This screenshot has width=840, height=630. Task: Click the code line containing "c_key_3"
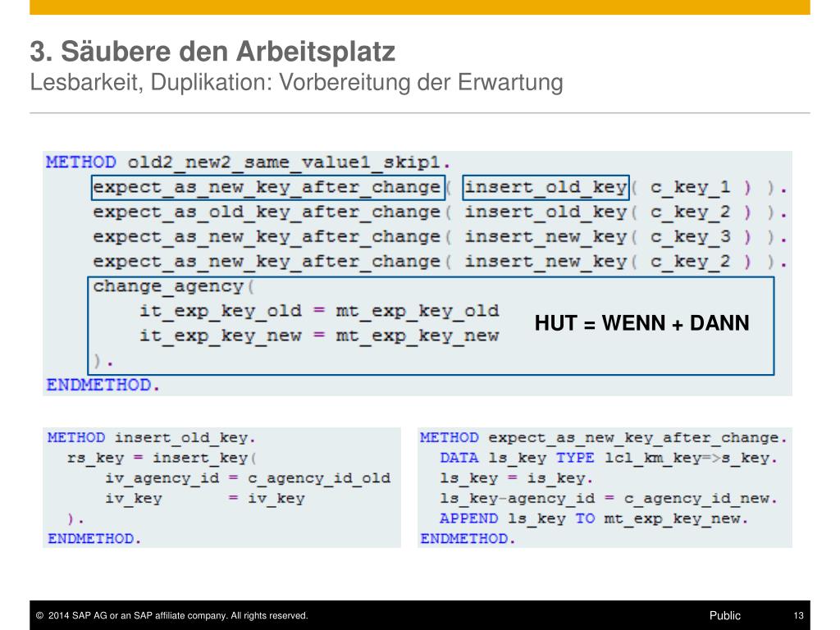[440, 237]
